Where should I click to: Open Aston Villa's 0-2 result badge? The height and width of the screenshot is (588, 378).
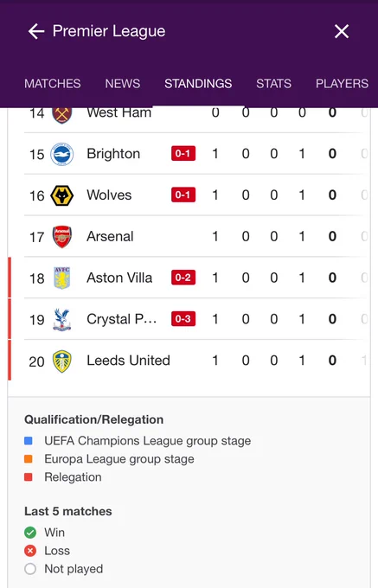(183, 278)
